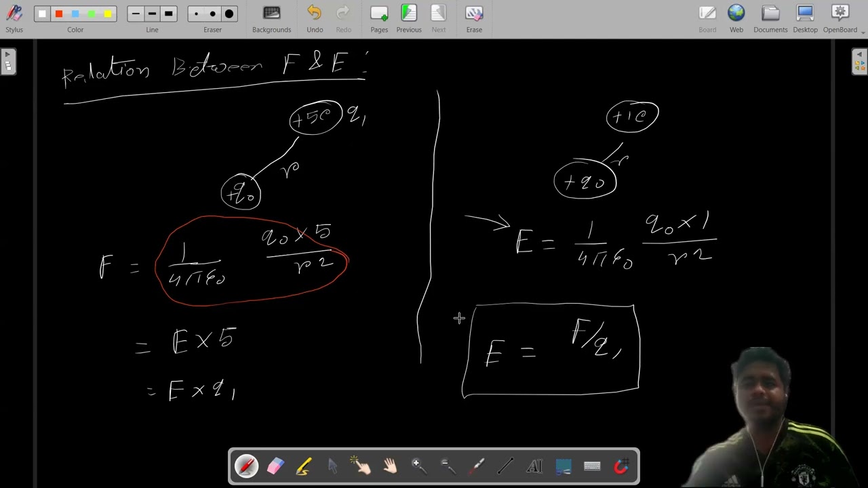Image resolution: width=868 pixels, height=488 pixels.
Task: Expand the right library panel
Action: (859, 62)
